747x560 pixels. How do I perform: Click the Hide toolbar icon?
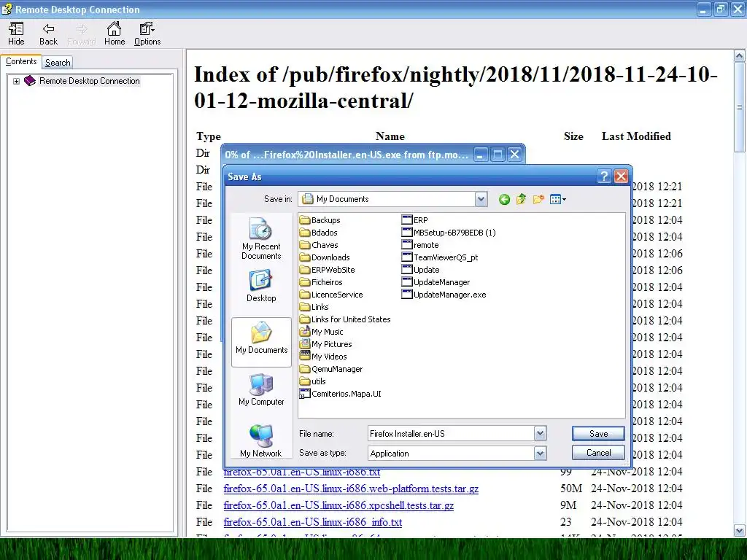(x=16, y=34)
